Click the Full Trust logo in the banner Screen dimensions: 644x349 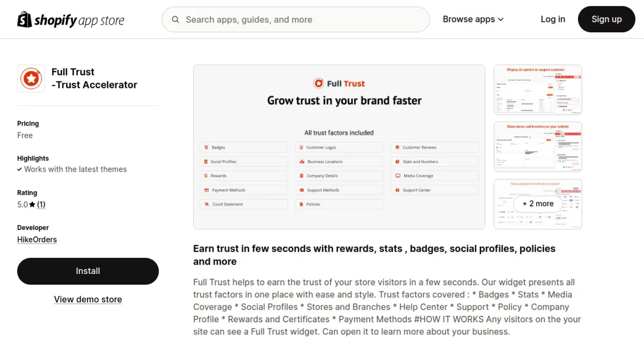point(339,83)
